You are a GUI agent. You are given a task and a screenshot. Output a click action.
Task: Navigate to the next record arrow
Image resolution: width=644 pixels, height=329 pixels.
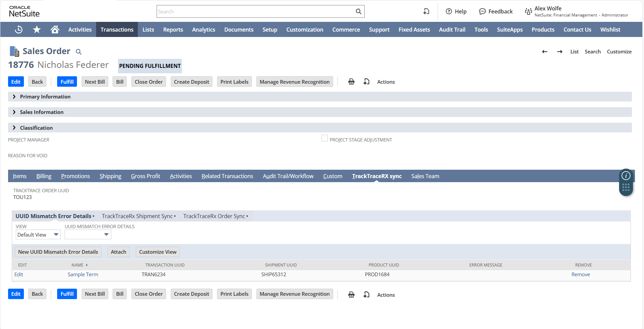coord(560,52)
